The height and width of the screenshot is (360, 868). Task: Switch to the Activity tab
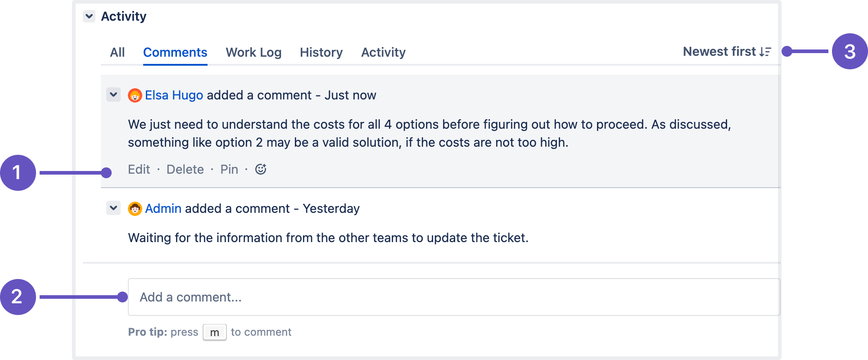click(x=383, y=52)
